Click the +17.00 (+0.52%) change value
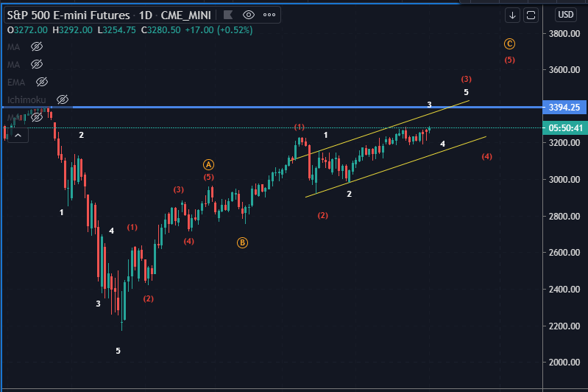 219,30
